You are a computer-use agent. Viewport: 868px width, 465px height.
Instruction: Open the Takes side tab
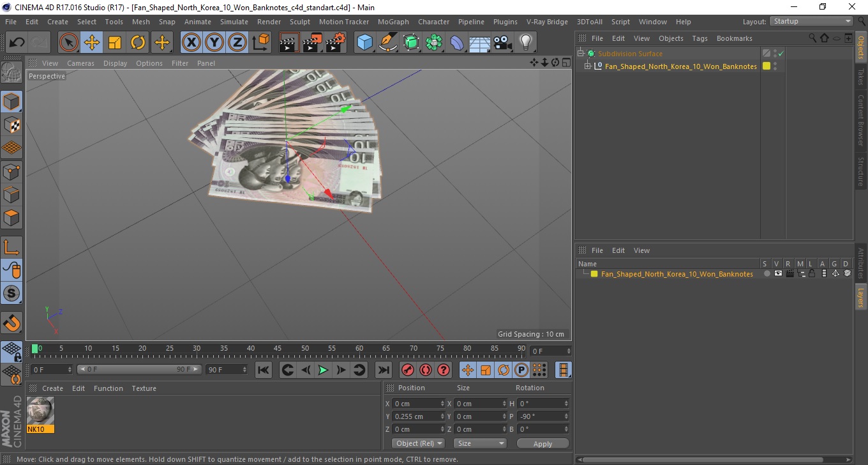(x=860, y=77)
